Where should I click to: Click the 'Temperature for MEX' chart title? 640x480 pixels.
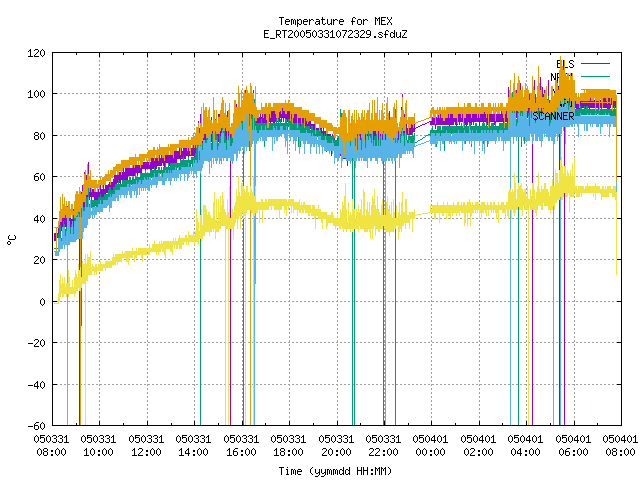(x=335, y=21)
